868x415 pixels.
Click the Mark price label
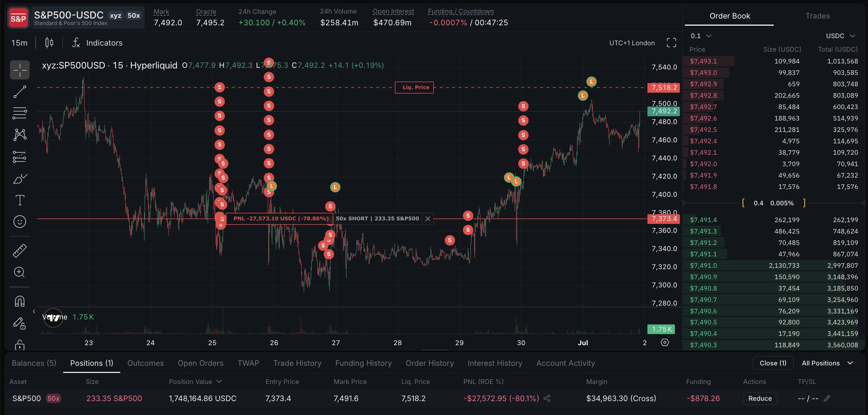pos(161,11)
